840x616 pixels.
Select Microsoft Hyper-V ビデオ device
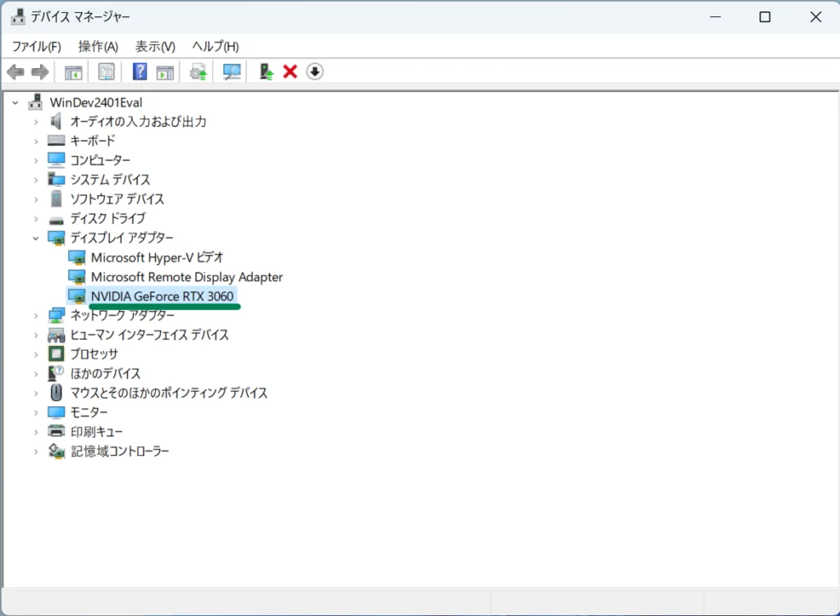tap(157, 258)
